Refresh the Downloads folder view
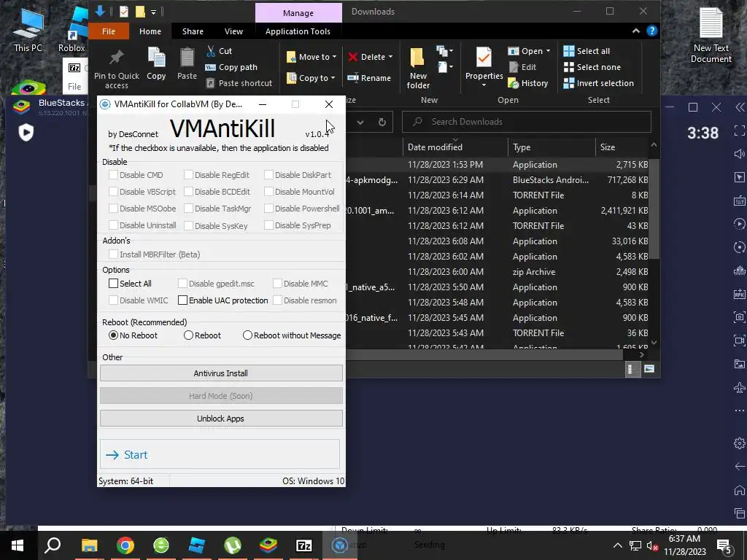 pyautogui.click(x=382, y=122)
